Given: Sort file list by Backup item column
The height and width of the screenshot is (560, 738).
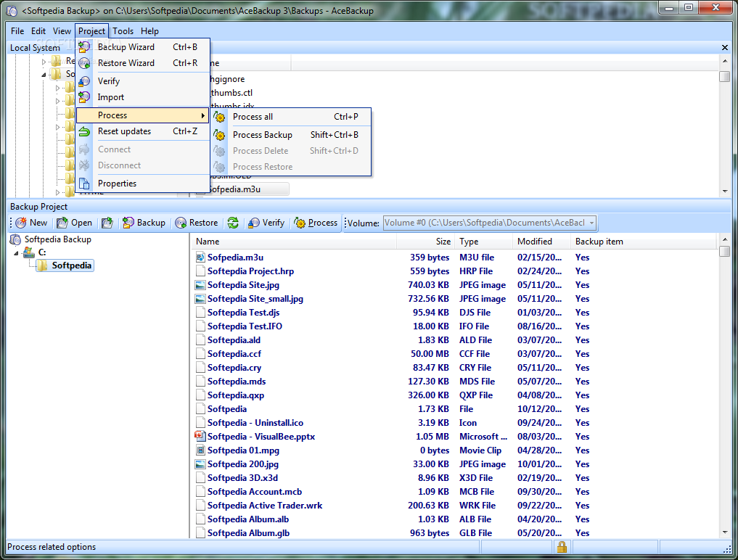Looking at the screenshot, I should pos(644,242).
